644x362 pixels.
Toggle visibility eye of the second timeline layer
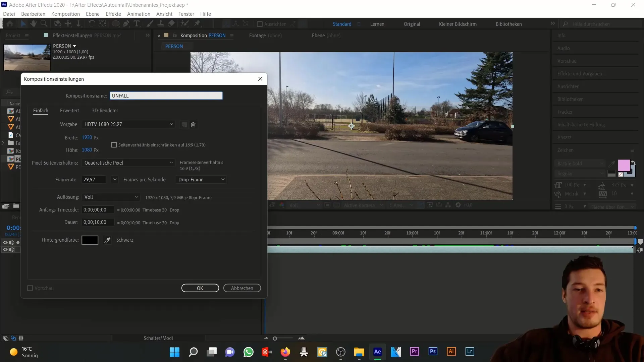tap(5, 249)
